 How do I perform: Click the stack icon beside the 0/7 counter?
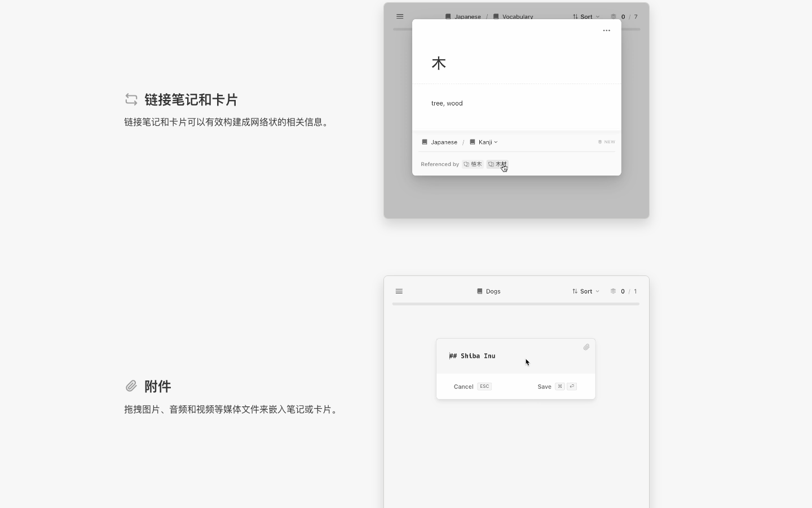615,16
